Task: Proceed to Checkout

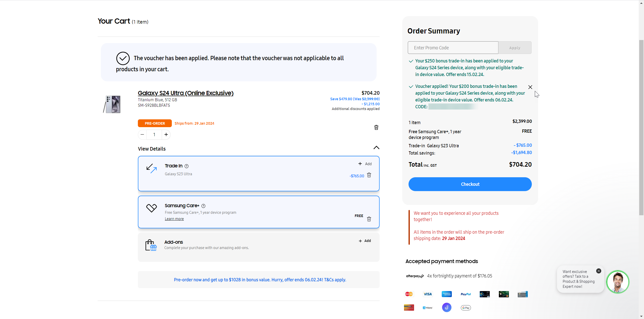Action: (470, 184)
